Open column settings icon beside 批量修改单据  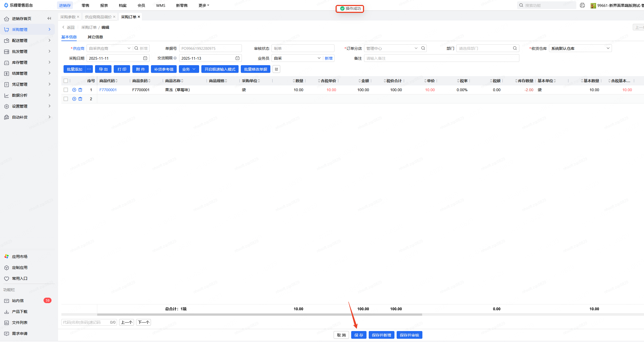(x=276, y=69)
